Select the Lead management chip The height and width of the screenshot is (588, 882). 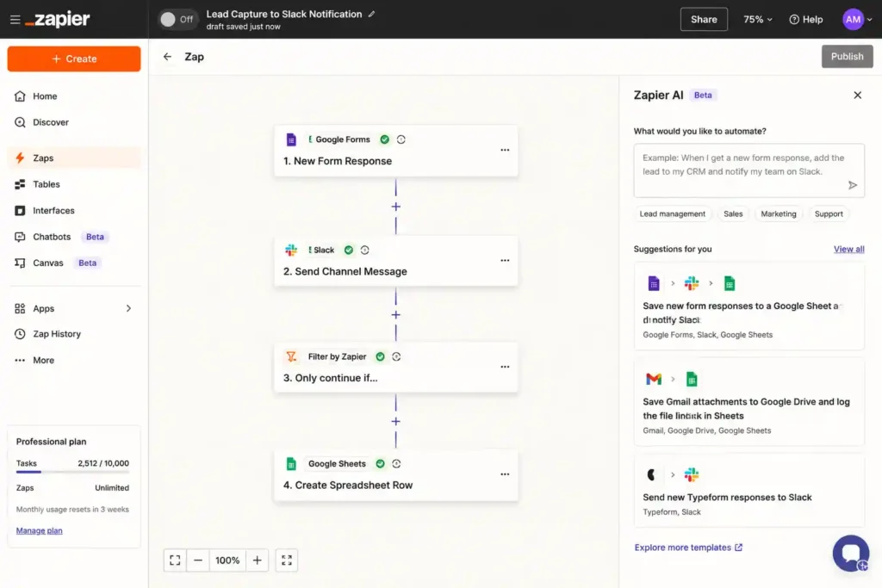coord(672,214)
